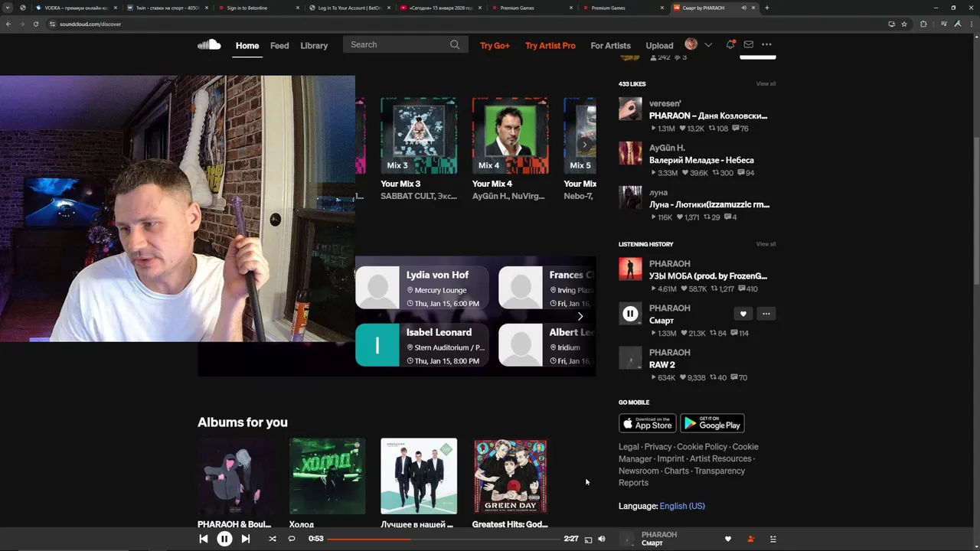The width and height of the screenshot is (980, 551).
Task: Open RAW 2 track in listening history
Action: [x=662, y=365]
